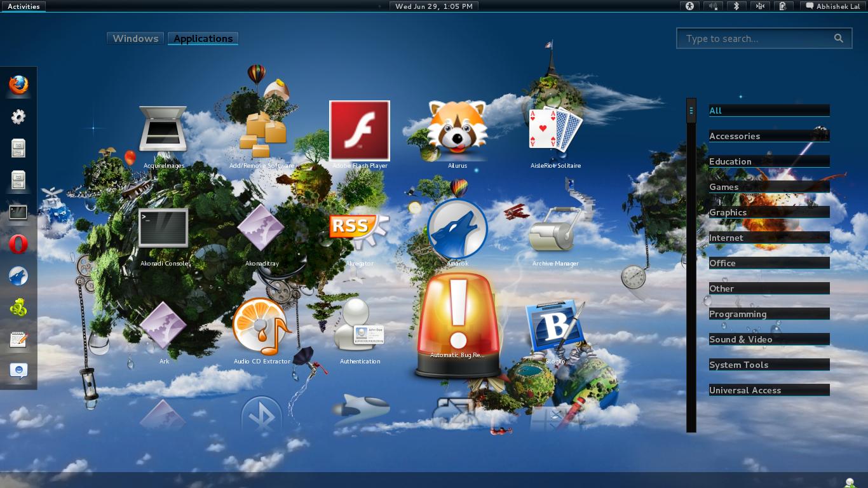The image size is (868, 488).
Task: Show Sound & Video applications
Action: tap(770, 339)
